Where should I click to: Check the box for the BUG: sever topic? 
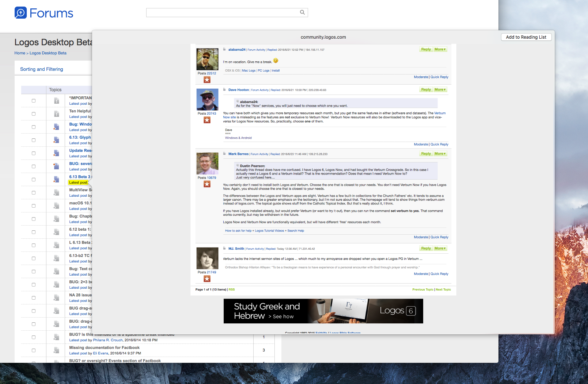coord(34,166)
